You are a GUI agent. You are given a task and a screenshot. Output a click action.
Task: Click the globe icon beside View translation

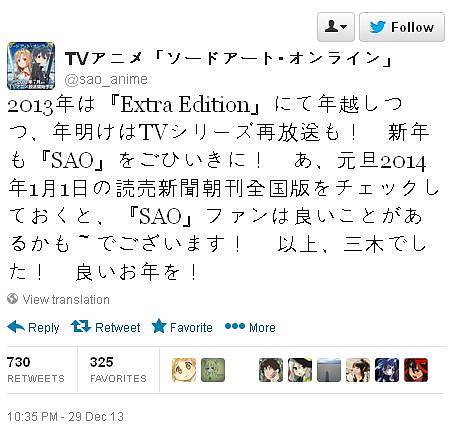(x=12, y=298)
